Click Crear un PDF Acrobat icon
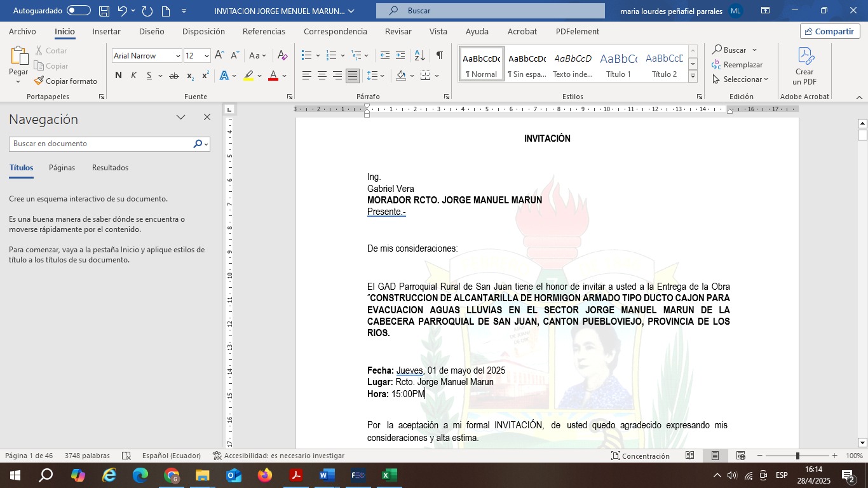This screenshot has height=488, width=868. point(804,67)
